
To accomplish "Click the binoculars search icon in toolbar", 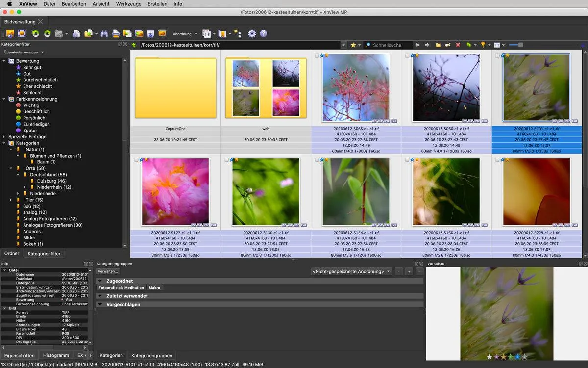I will pos(104,33).
